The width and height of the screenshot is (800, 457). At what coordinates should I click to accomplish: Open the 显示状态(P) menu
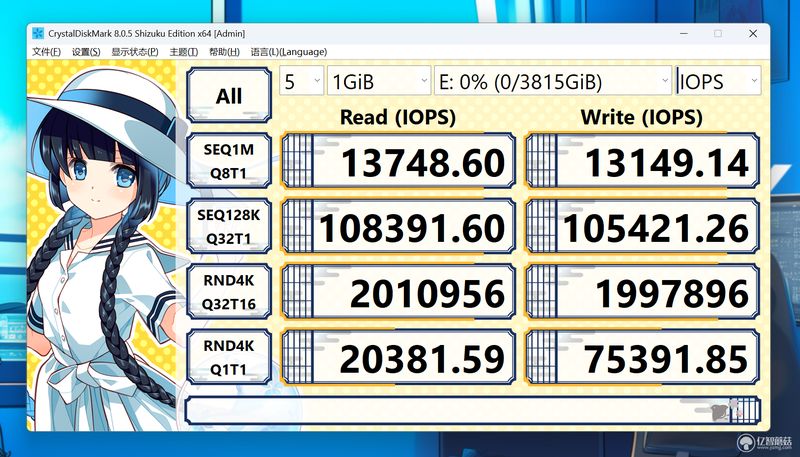(x=135, y=52)
